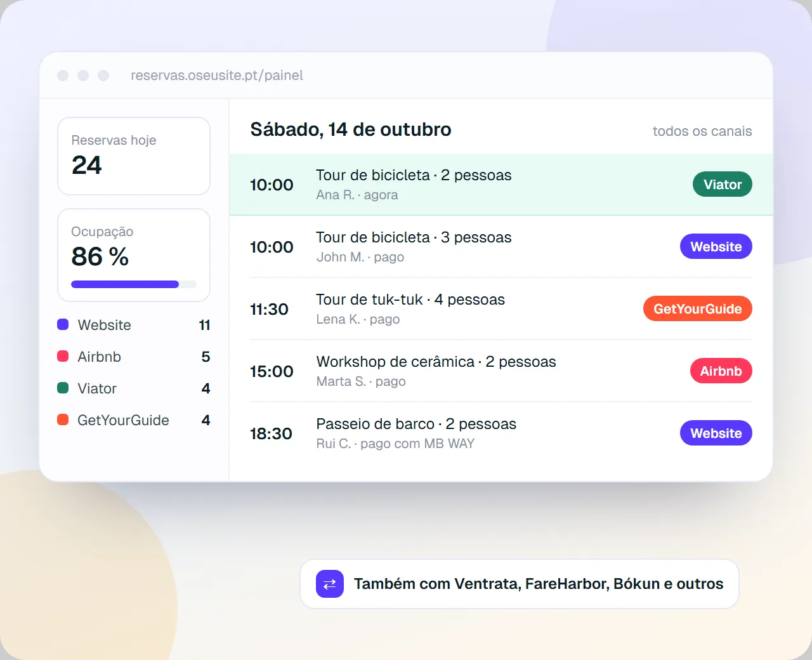The width and height of the screenshot is (812, 660).
Task: Click the orange GetYourGuide channel dot
Action: (x=63, y=419)
